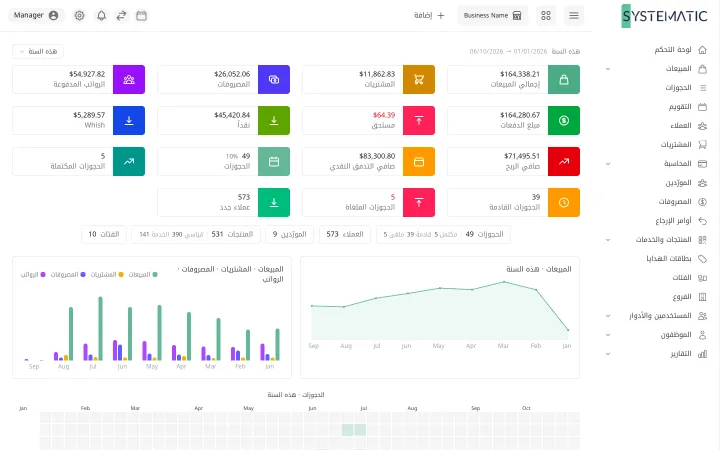
Task: Click الفروع building sidebar icon
Action: pos(702,297)
